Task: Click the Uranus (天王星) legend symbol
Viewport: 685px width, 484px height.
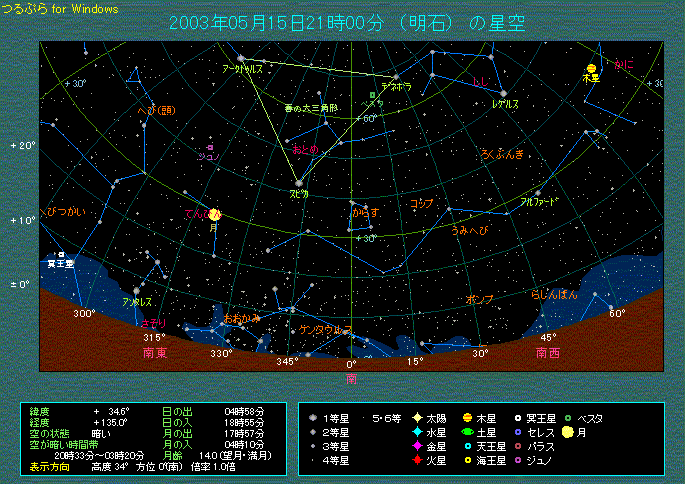Action: (468, 446)
